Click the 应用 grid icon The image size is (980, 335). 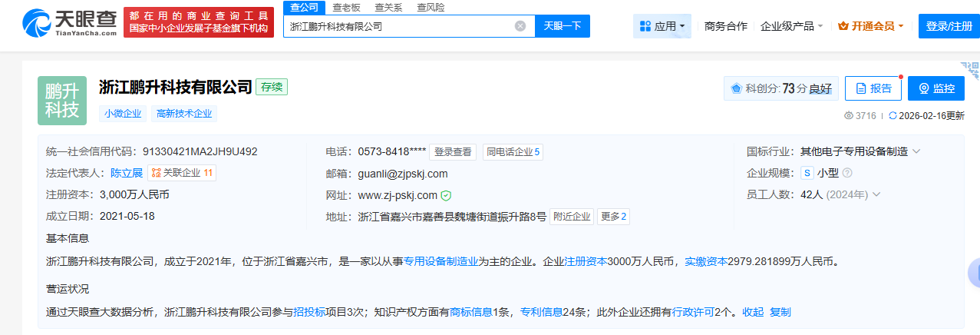(x=645, y=26)
